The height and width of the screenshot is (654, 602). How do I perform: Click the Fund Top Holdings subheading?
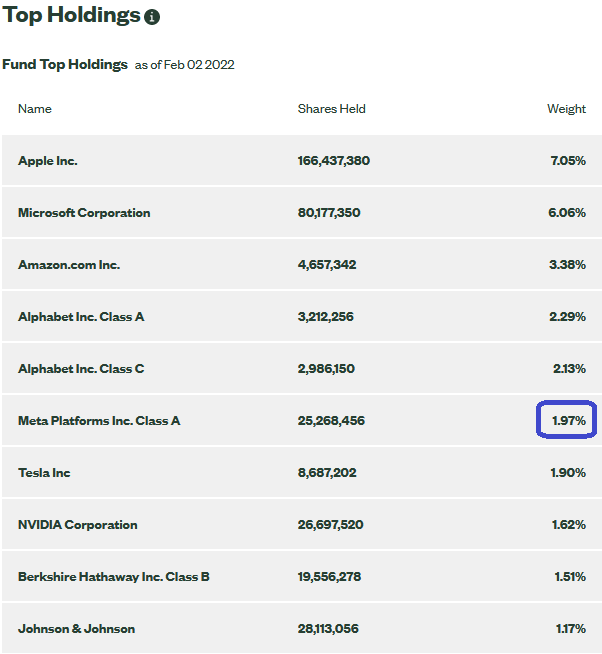click(x=65, y=64)
